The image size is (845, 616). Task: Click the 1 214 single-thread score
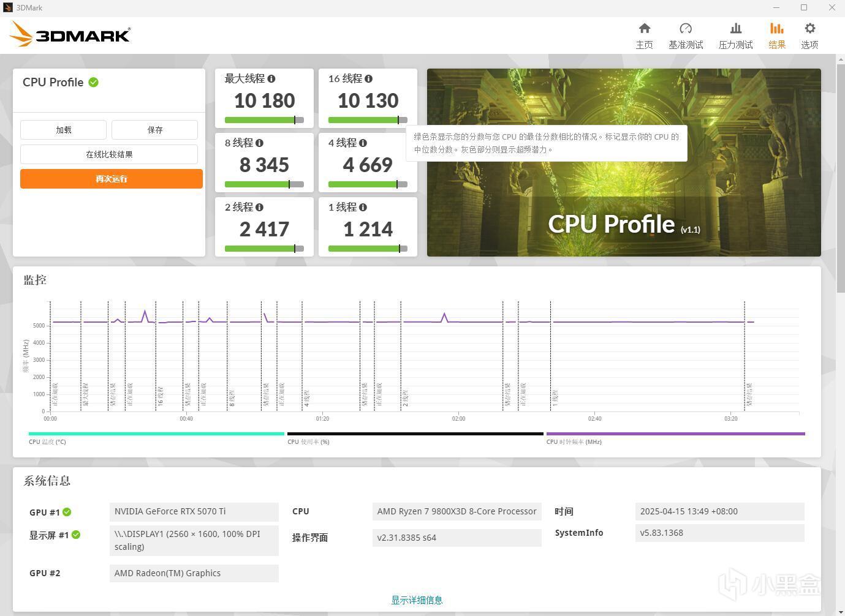click(368, 229)
